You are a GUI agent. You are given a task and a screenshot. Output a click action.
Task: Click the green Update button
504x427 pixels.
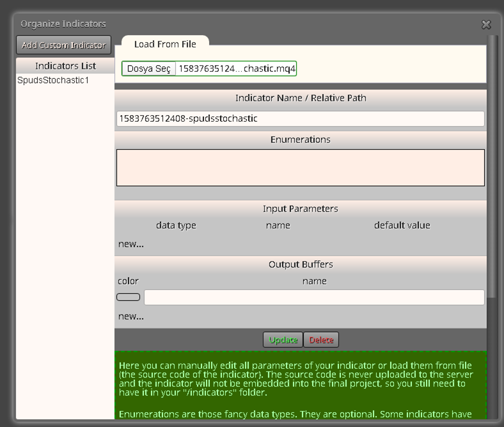283,340
